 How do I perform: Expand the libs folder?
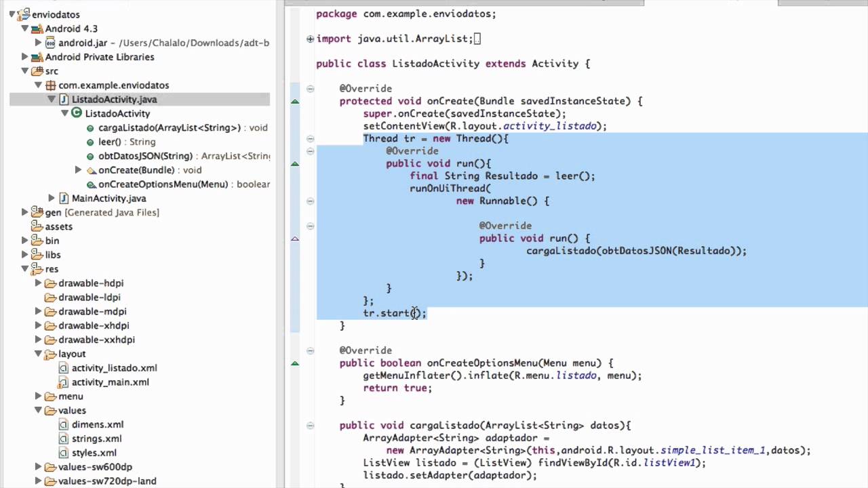click(x=25, y=255)
